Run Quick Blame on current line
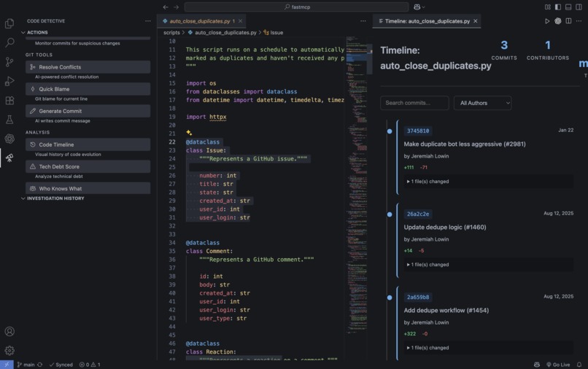This screenshot has width=588, height=369. (x=88, y=89)
